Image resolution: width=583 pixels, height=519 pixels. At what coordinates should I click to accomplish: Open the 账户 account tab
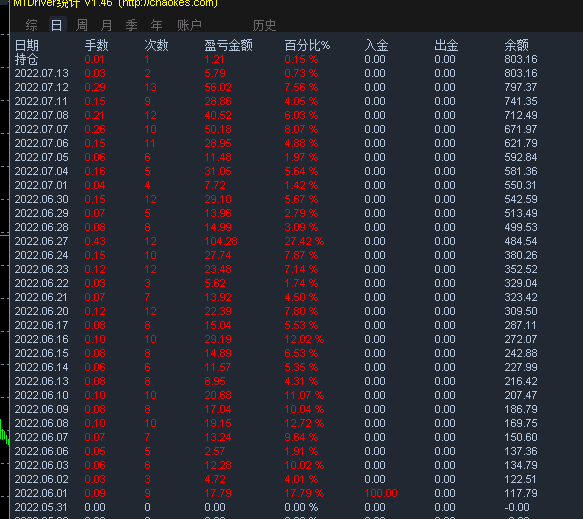(189, 25)
